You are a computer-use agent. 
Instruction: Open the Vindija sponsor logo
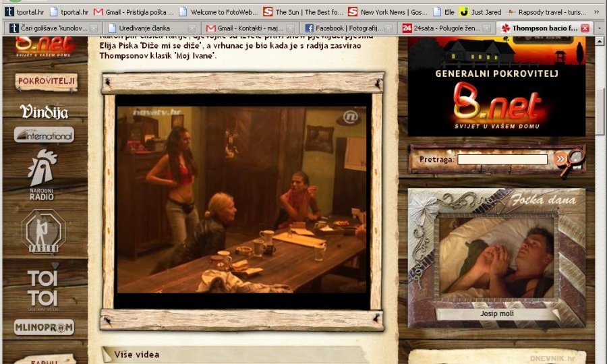[44, 112]
